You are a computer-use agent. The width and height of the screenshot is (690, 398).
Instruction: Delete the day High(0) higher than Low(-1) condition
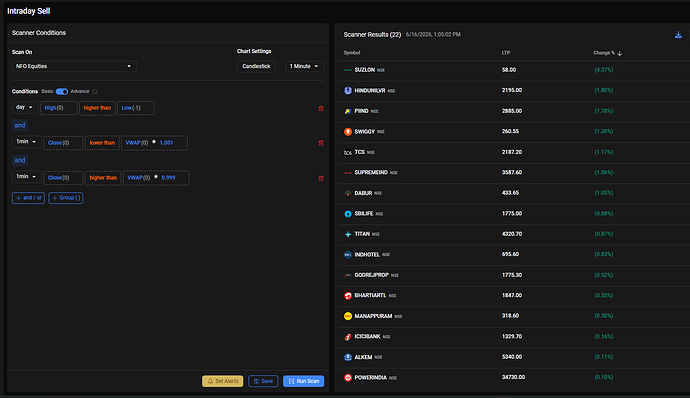(x=321, y=108)
